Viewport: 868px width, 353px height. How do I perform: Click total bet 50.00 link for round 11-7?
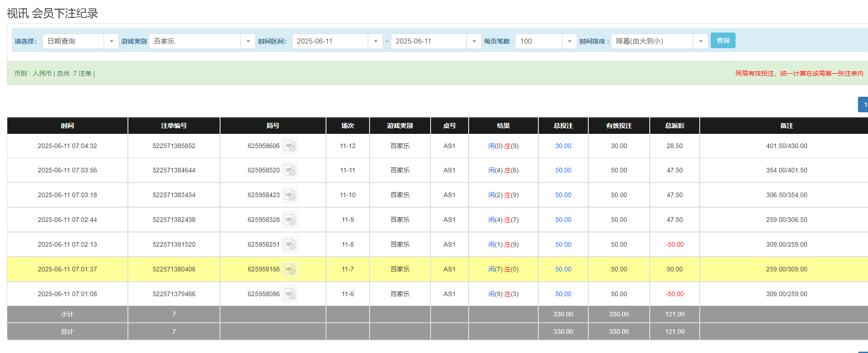[563, 270]
